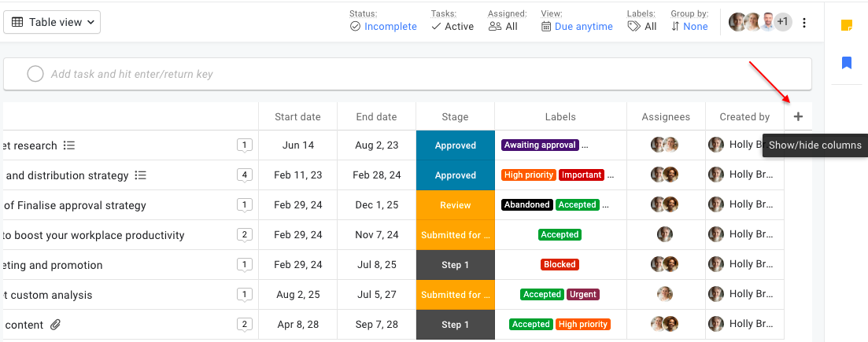Screen dimensions: 868x342
Task: Change Group by from None
Action: coord(689,27)
